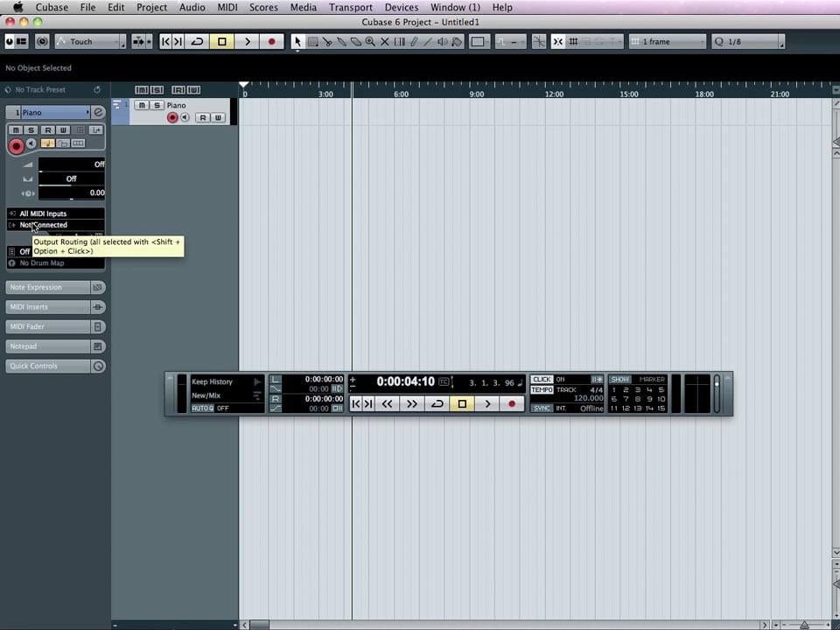840x630 pixels.
Task: Open the All MIDI Inputs routing dropdown
Action: click(x=56, y=213)
